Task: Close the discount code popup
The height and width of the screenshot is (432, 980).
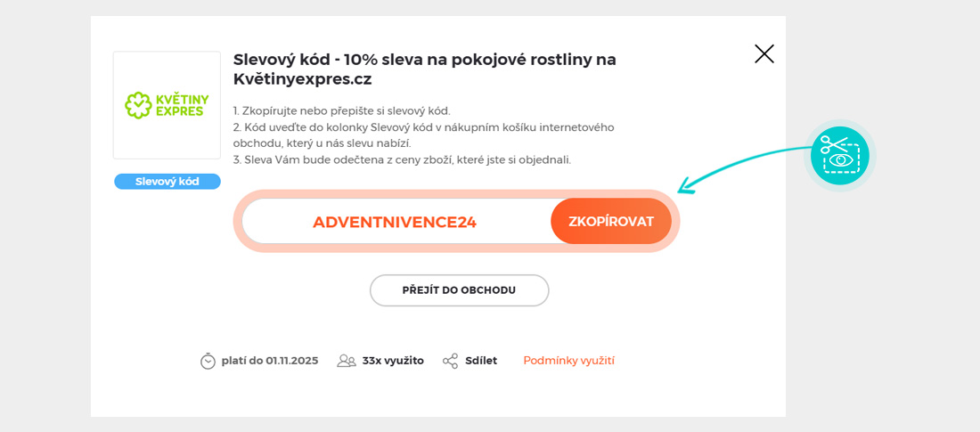Action: click(764, 54)
